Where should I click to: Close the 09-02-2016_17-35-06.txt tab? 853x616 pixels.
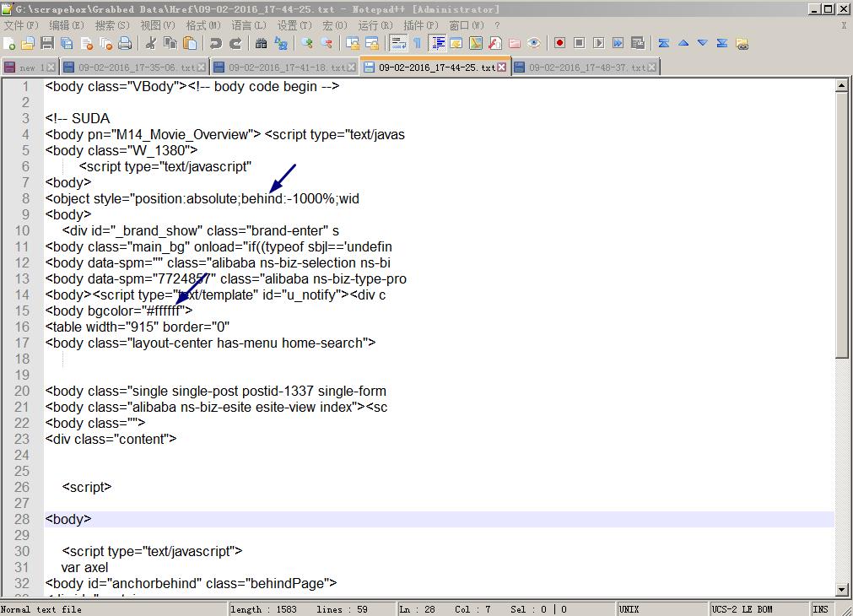(x=202, y=67)
